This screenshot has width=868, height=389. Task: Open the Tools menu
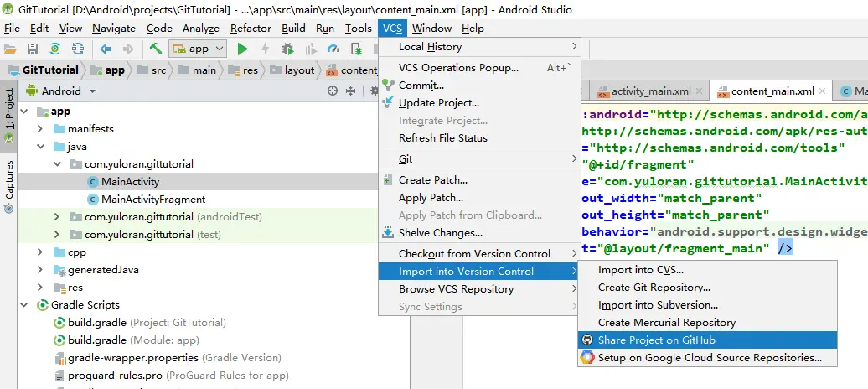(358, 29)
